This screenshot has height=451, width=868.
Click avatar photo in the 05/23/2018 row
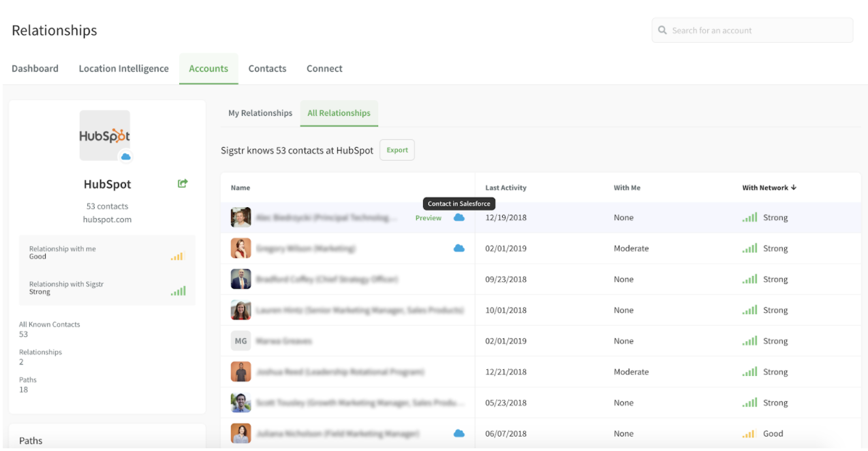click(x=241, y=403)
